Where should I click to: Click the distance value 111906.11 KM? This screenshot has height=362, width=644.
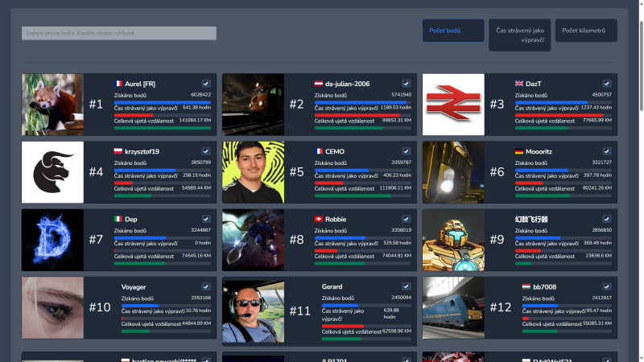click(x=395, y=188)
